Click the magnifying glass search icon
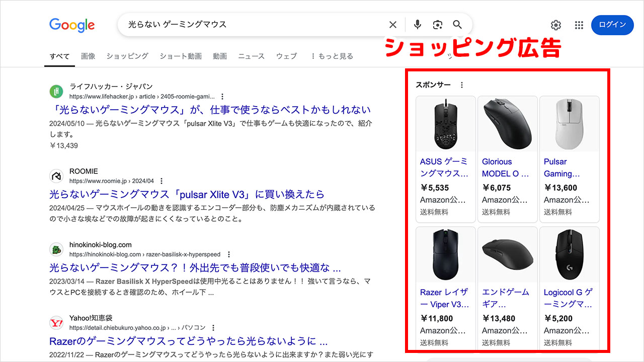This screenshot has height=362, width=644. pyautogui.click(x=457, y=25)
